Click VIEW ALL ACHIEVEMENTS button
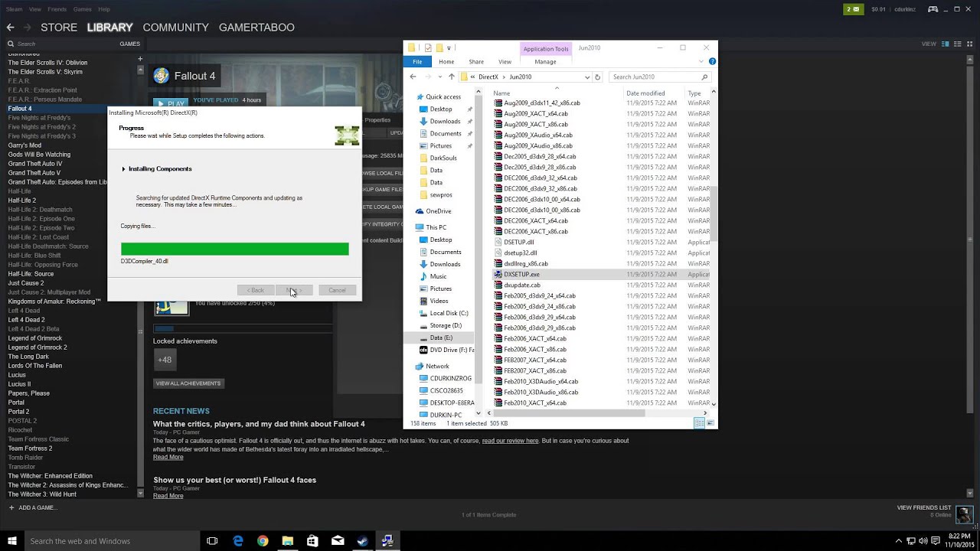This screenshot has height=551, width=980. (x=188, y=383)
